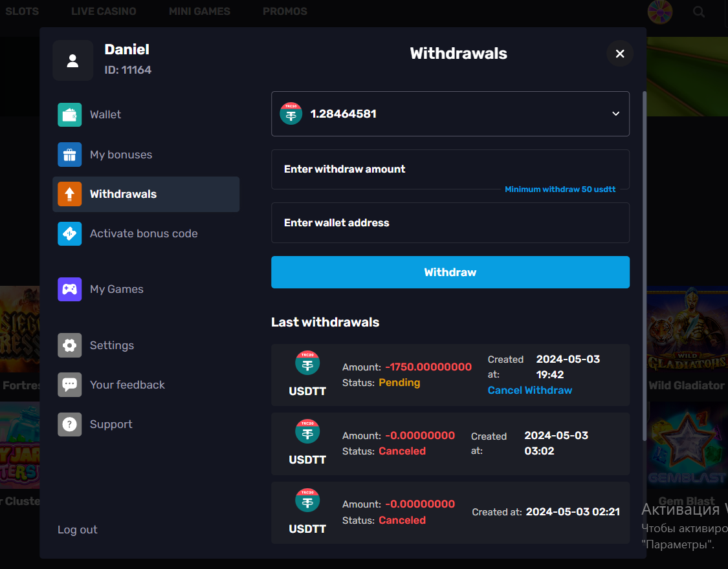The width and height of the screenshot is (728, 569).
Task: Expand the USDT currency balance dropdown
Action: pos(450,114)
